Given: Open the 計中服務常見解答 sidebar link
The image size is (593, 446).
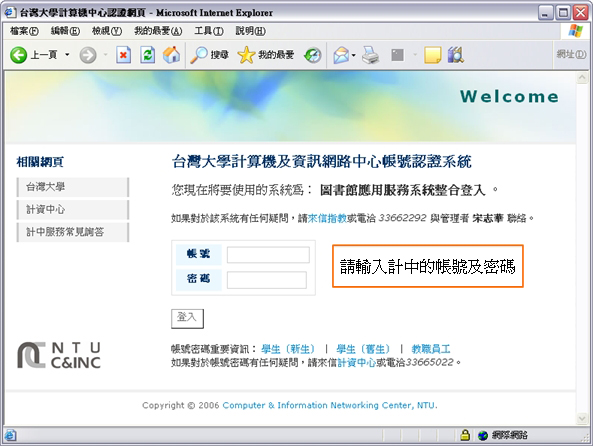Looking at the screenshot, I should 73,232.
